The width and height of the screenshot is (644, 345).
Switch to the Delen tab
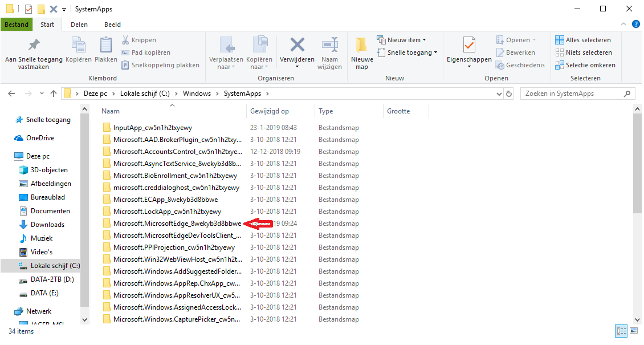[79, 25]
